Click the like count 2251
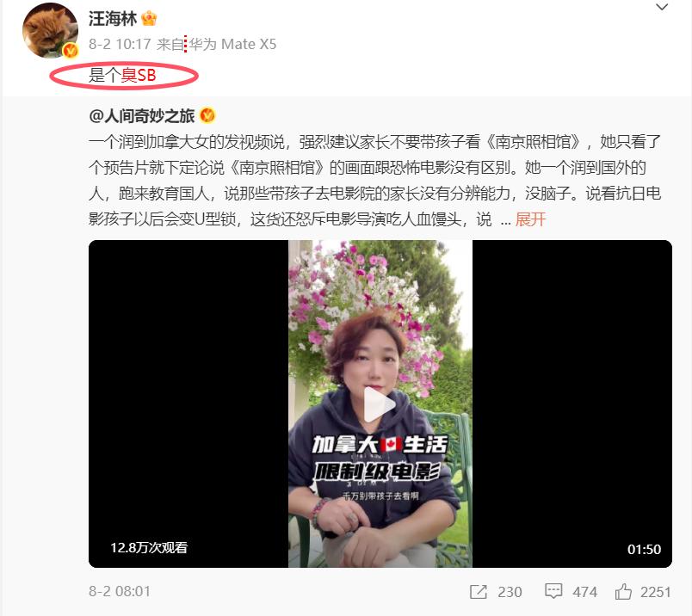The height and width of the screenshot is (616, 692). 655,592
